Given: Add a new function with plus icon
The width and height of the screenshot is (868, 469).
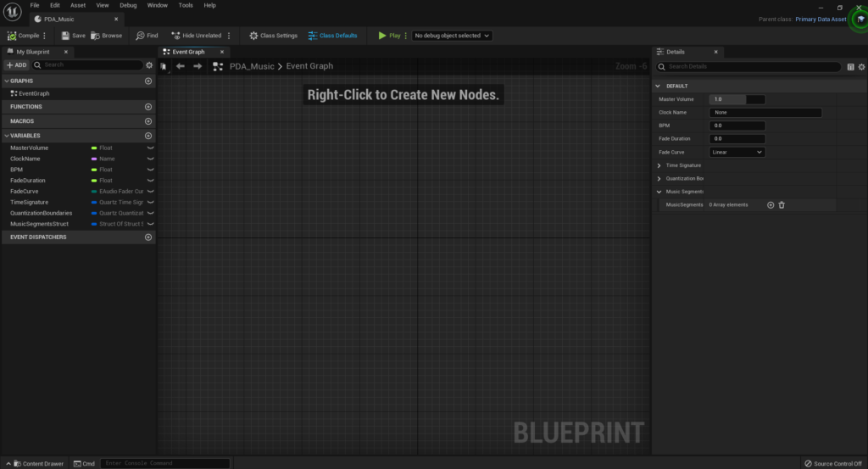Looking at the screenshot, I should (148, 107).
